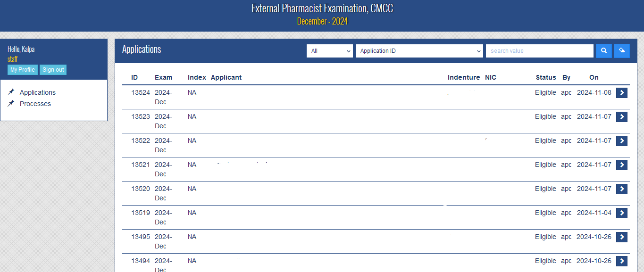Viewport: 644px width, 272px height.
Task: Click the ID column header
Action: [x=134, y=77]
